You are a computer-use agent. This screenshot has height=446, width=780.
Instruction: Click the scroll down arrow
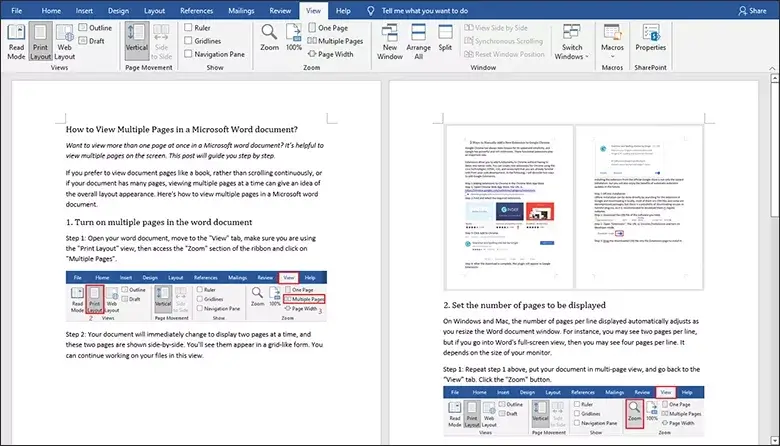775,441
